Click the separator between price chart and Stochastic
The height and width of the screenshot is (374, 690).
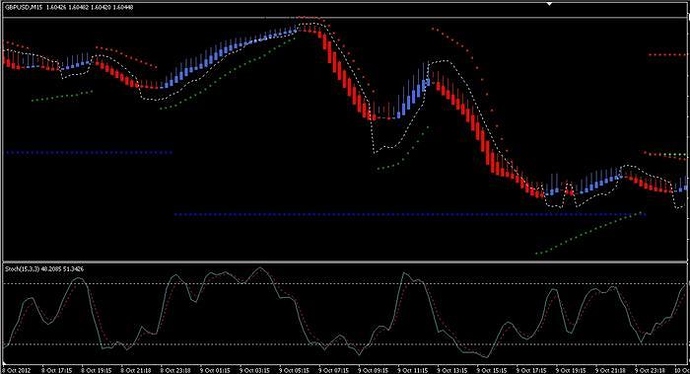pyautogui.click(x=345, y=262)
